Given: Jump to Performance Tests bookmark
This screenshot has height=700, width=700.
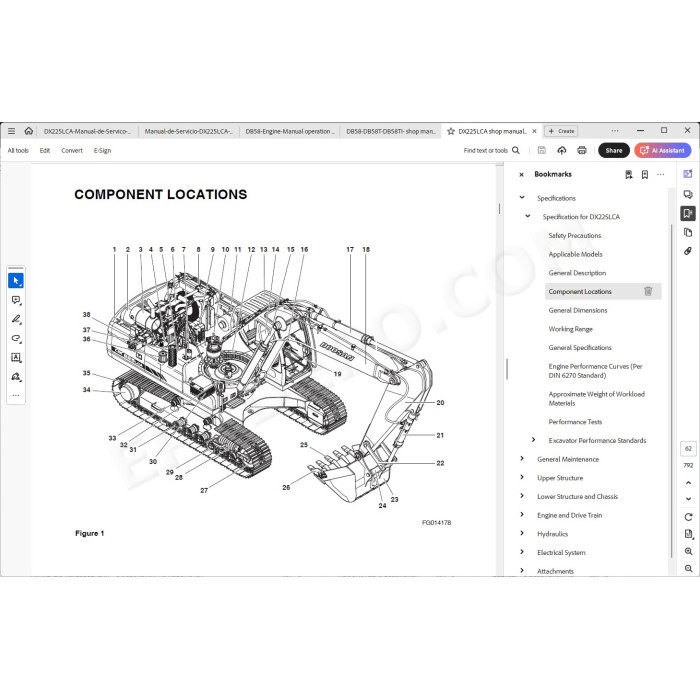Looking at the screenshot, I should (575, 421).
